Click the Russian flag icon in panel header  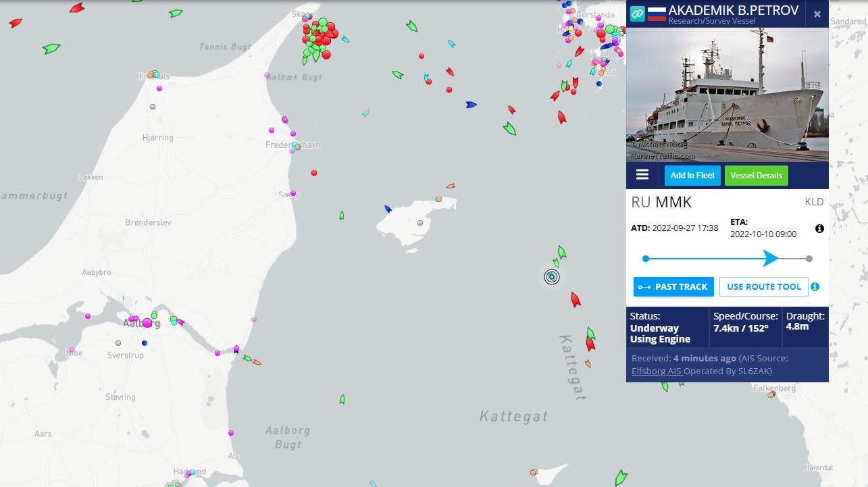(657, 14)
